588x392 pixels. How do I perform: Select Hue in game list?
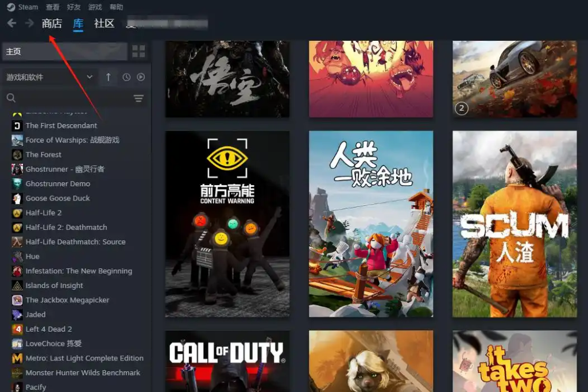pos(32,256)
